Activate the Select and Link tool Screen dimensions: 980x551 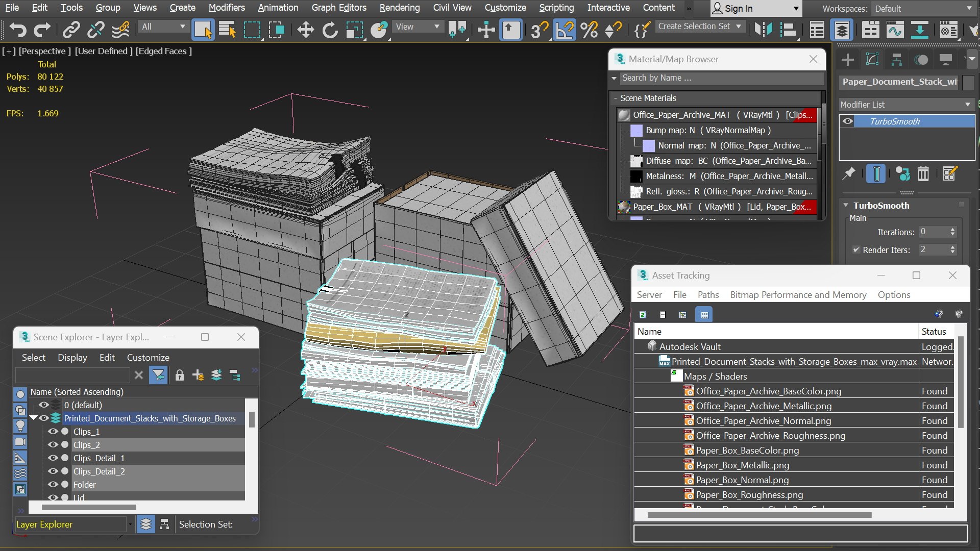pos(71,30)
